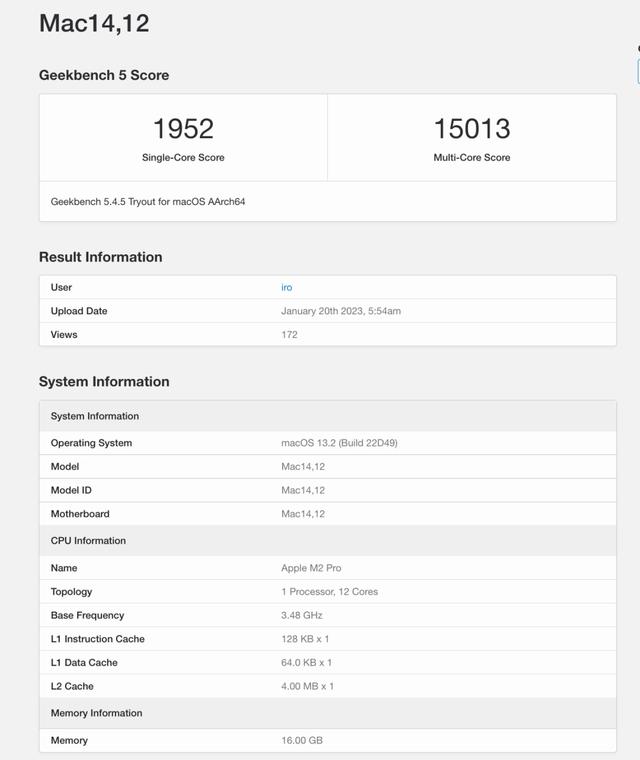Select the Mac14,12 page title

[x=94, y=23]
